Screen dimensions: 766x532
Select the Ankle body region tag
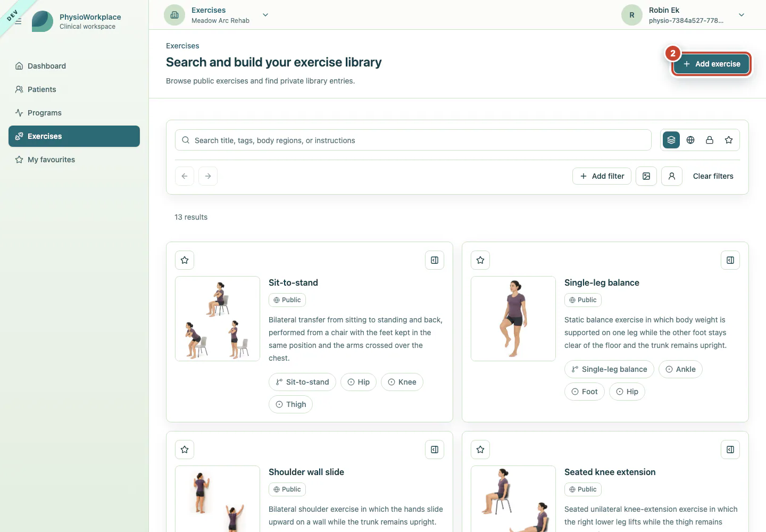pos(680,369)
